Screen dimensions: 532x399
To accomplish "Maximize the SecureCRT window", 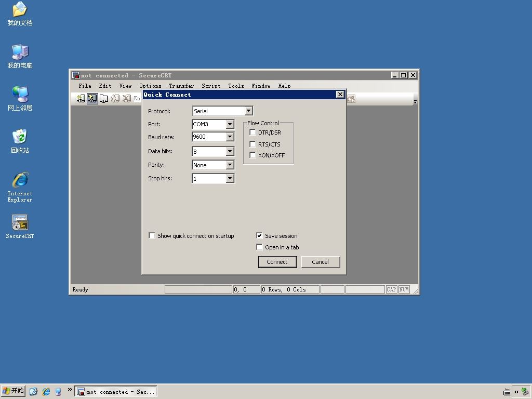I will pyautogui.click(x=403, y=75).
